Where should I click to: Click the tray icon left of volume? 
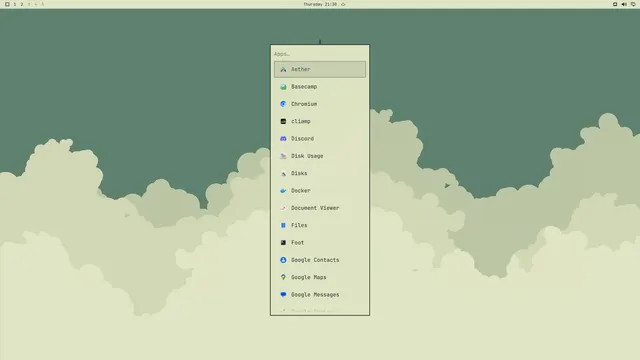(x=615, y=4)
